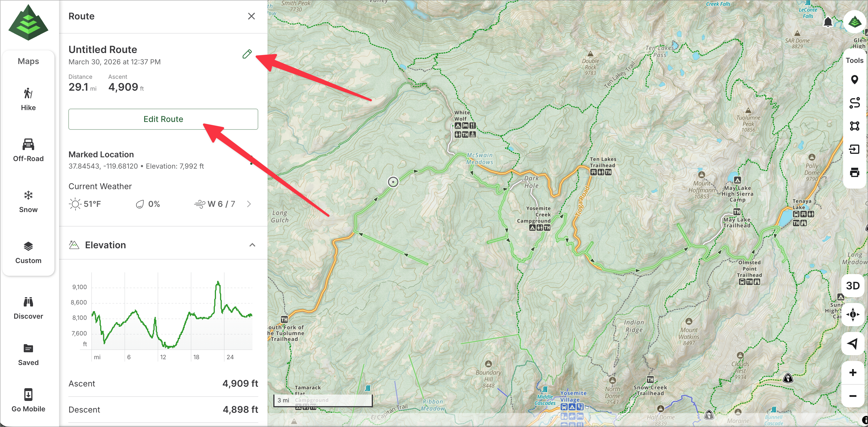Click the Edit Route button

(163, 119)
